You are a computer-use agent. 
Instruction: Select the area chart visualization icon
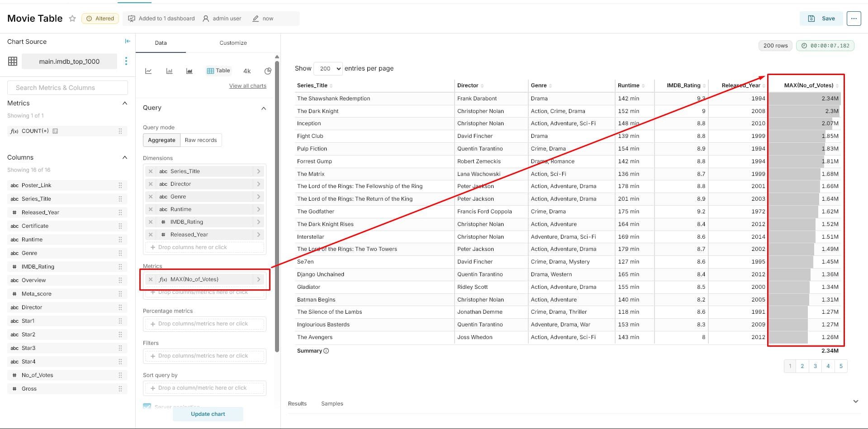tap(189, 71)
